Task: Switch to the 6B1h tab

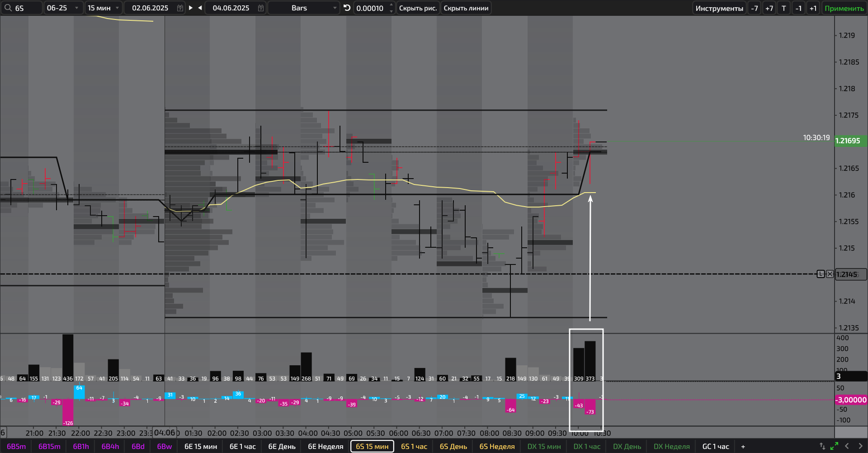Action: pyautogui.click(x=81, y=446)
